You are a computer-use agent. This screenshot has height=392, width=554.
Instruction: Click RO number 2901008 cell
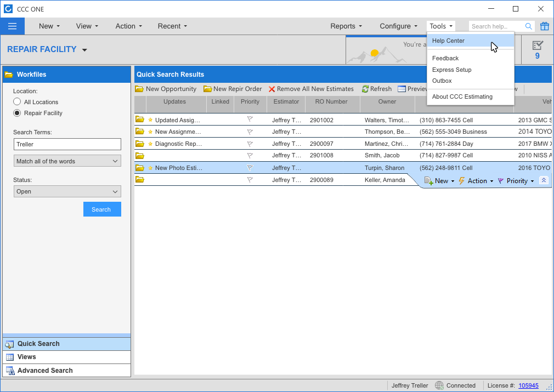321,155
